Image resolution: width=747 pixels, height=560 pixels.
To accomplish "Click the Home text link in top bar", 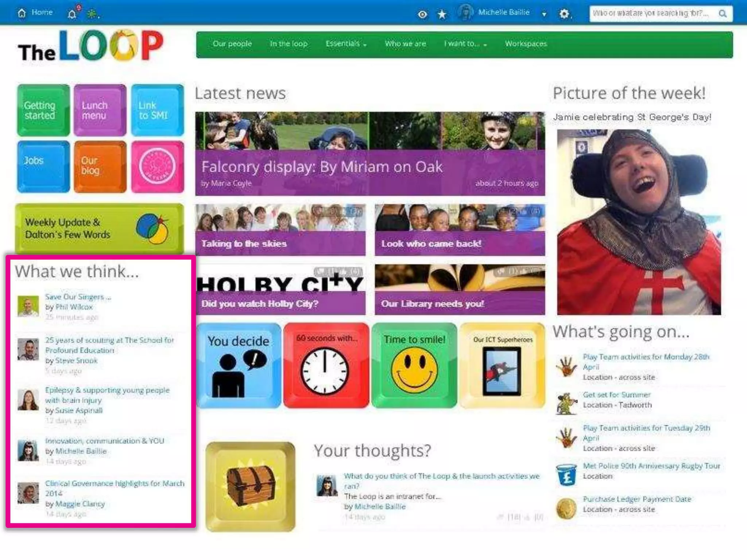I will (42, 12).
